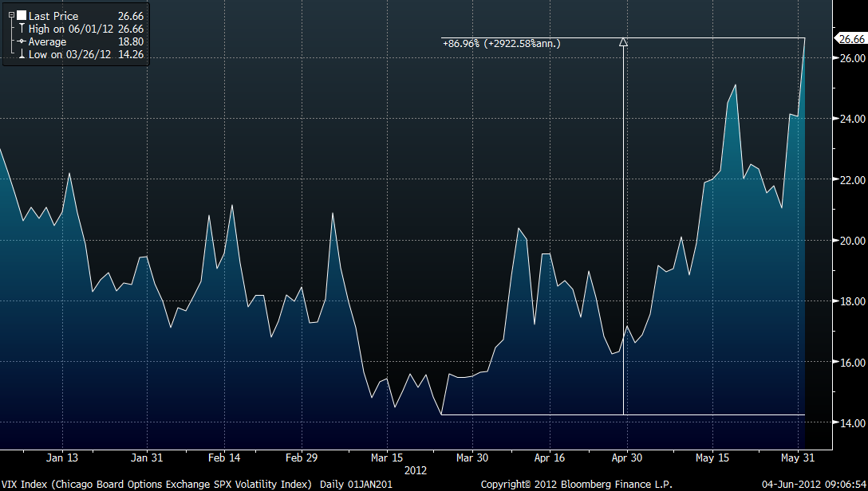Select the Average legend entry
The image size is (868, 491).
[48, 41]
